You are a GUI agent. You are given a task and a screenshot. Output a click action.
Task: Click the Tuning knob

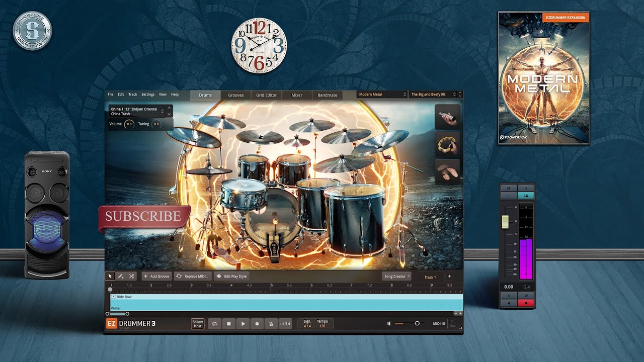tap(156, 124)
